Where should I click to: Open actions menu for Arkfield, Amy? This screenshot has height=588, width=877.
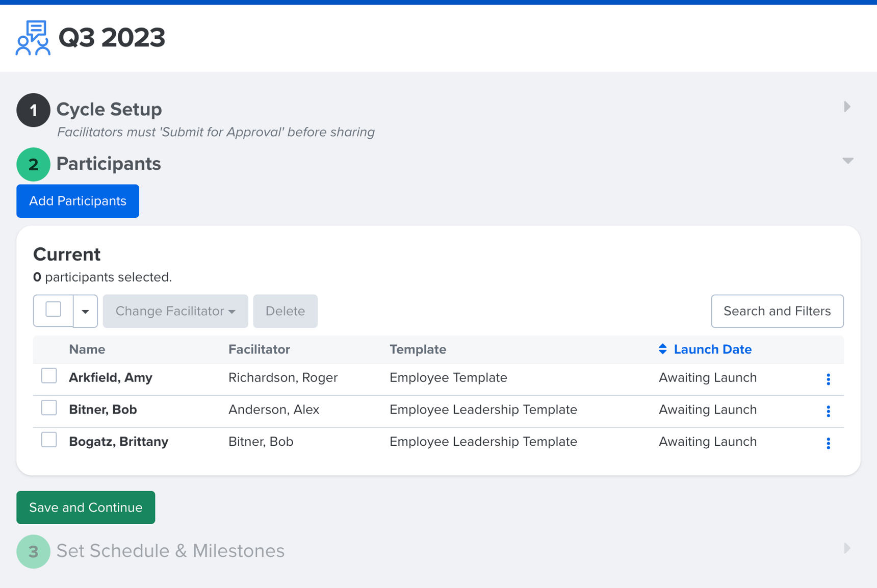point(829,379)
